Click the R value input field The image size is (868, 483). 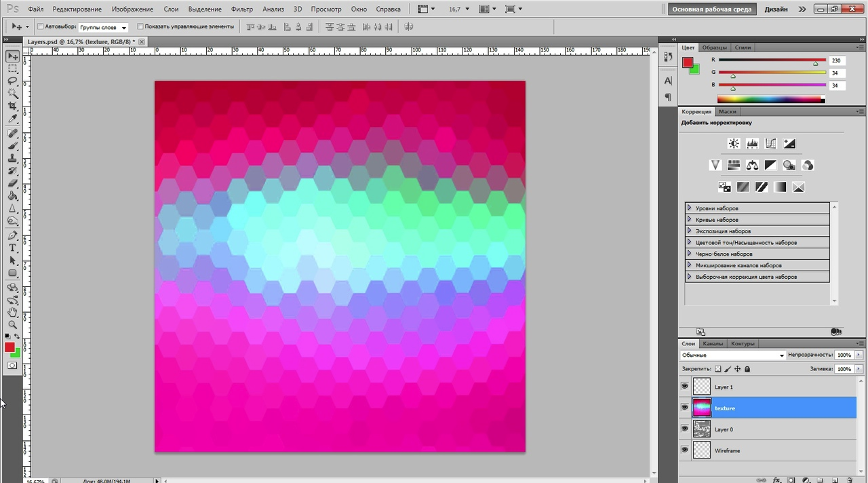coord(836,61)
